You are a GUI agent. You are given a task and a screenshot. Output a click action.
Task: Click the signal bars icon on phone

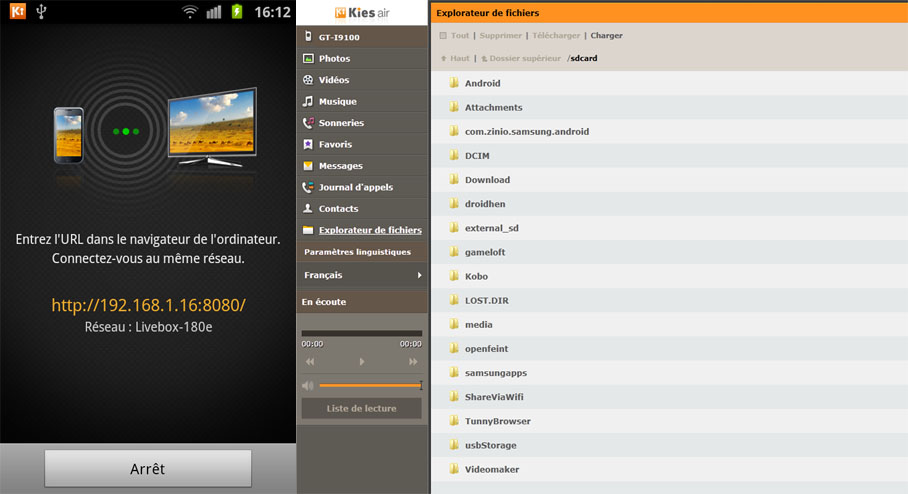click(x=214, y=12)
